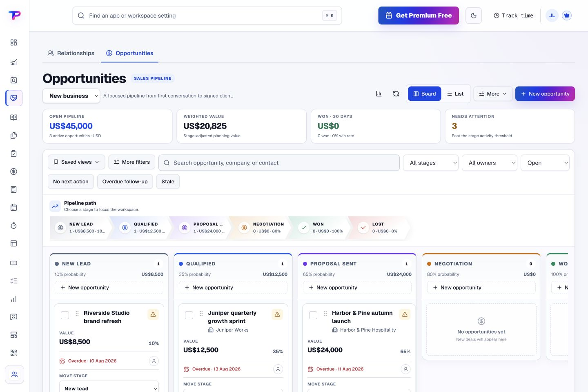
Task: Open the checklist sidebar icon
Action: pyautogui.click(x=13, y=281)
